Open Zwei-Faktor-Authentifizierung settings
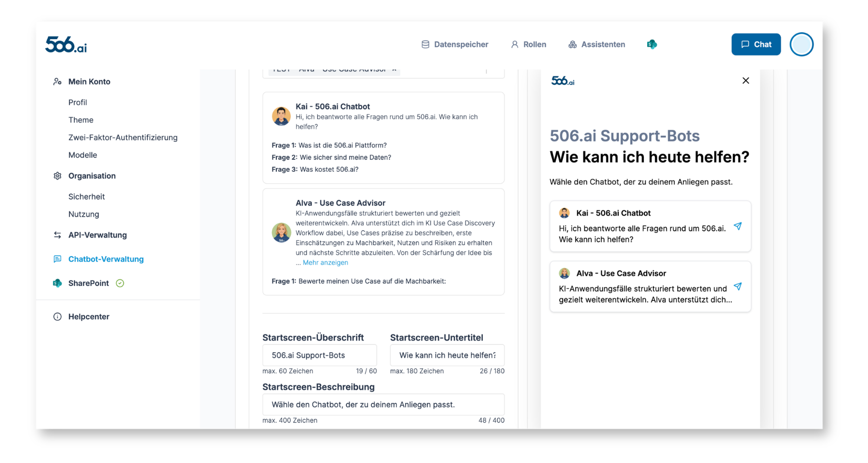Image resolution: width=868 pixels, height=463 pixels. (x=123, y=137)
